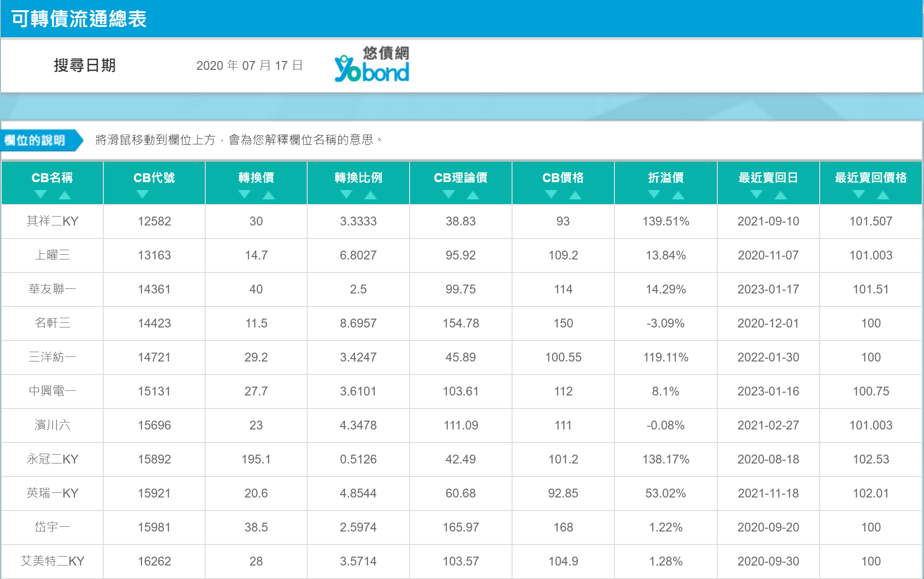The image size is (924, 579).
Task: Click the 可轉債流通總表 page title
Action: 79,19
